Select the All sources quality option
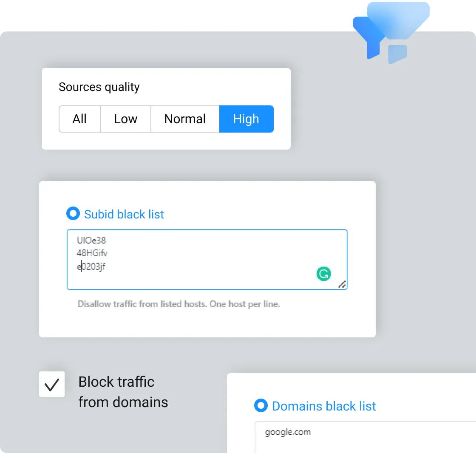This screenshot has width=476, height=453. [79, 119]
